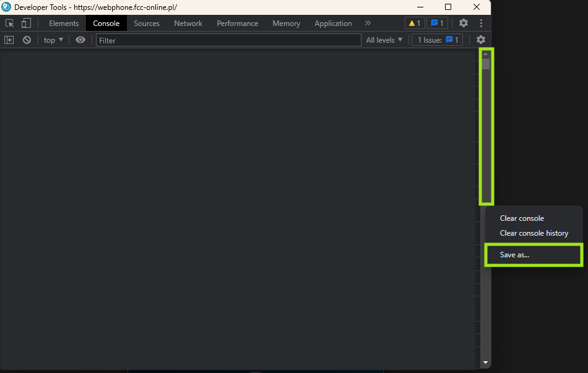Image resolution: width=588 pixels, height=373 pixels.
Task: Open the Network tab
Action: click(188, 24)
